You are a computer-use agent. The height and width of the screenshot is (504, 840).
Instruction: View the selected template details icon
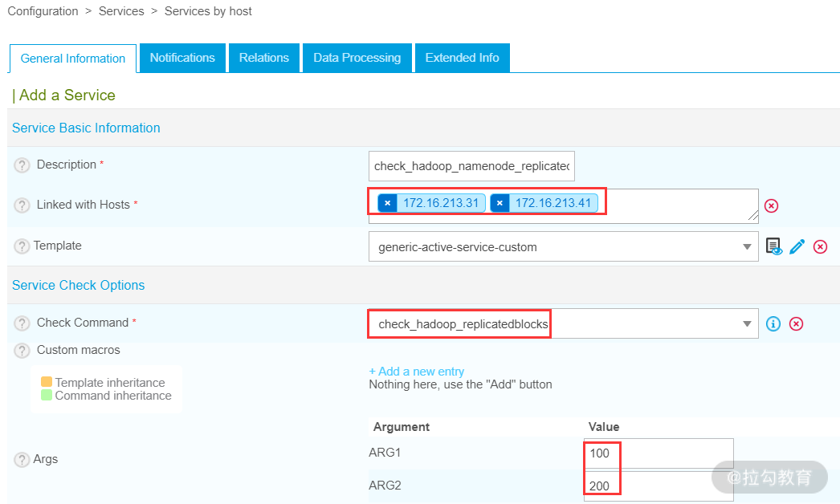click(x=773, y=246)
